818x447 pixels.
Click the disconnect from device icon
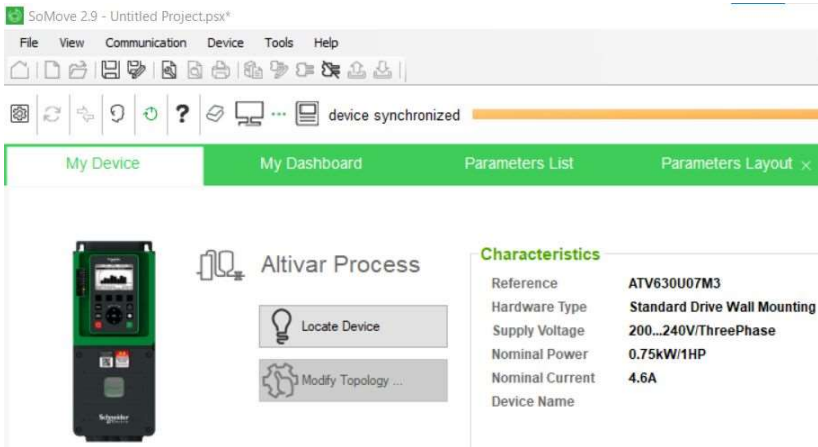click(331, 70)
